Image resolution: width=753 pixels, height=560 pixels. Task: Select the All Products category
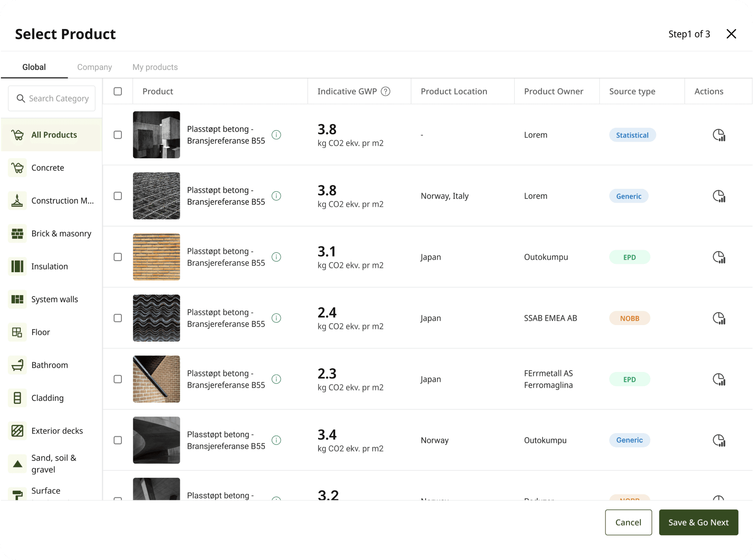(51, 135)
